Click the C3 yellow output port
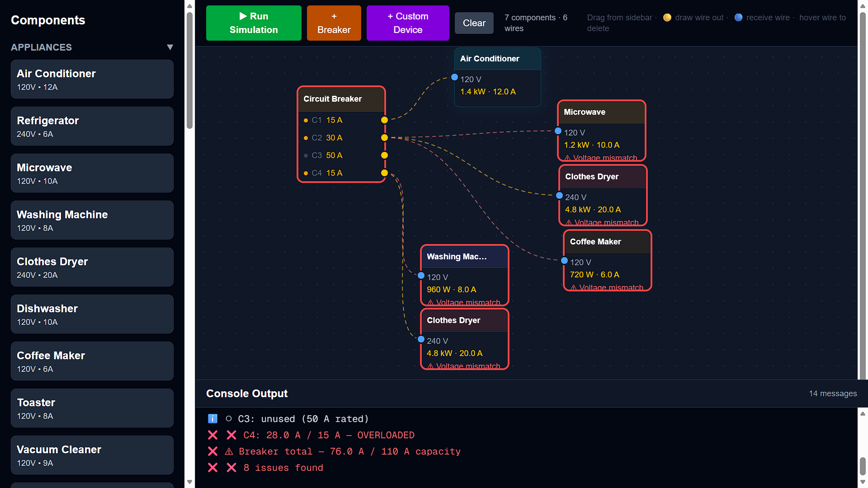The width and height of the screenshot is (868, 488). pos(384,155)
